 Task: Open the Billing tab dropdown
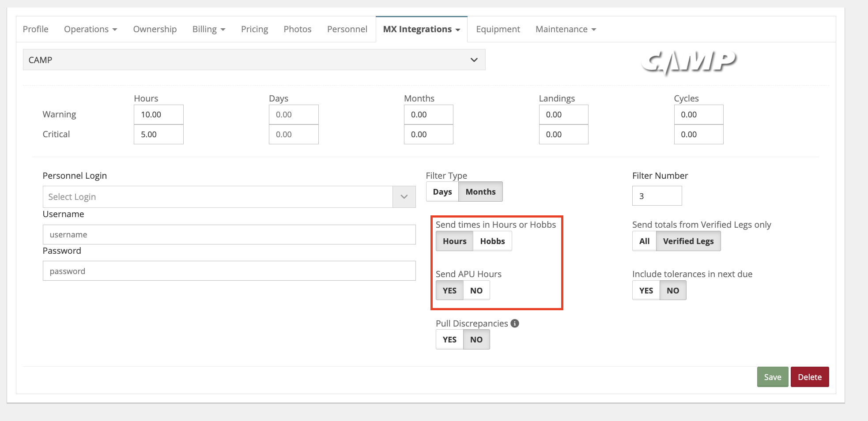tap(209, 29)
